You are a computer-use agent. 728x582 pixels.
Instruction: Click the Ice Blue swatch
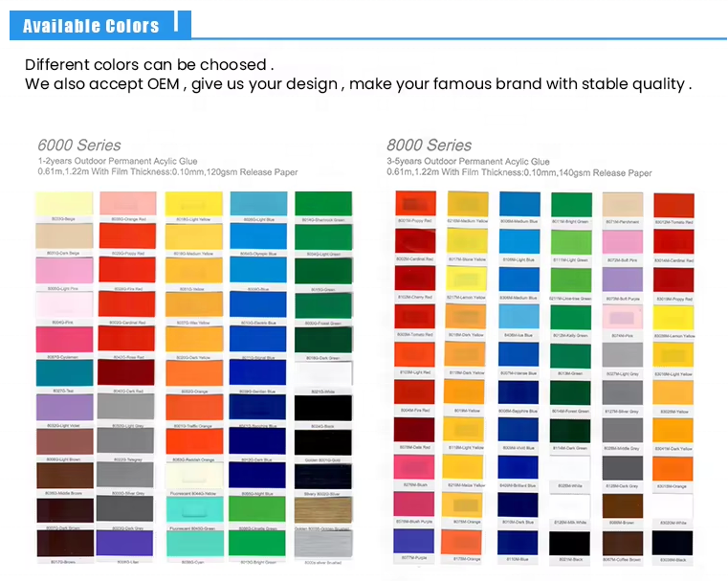(518, 316)
